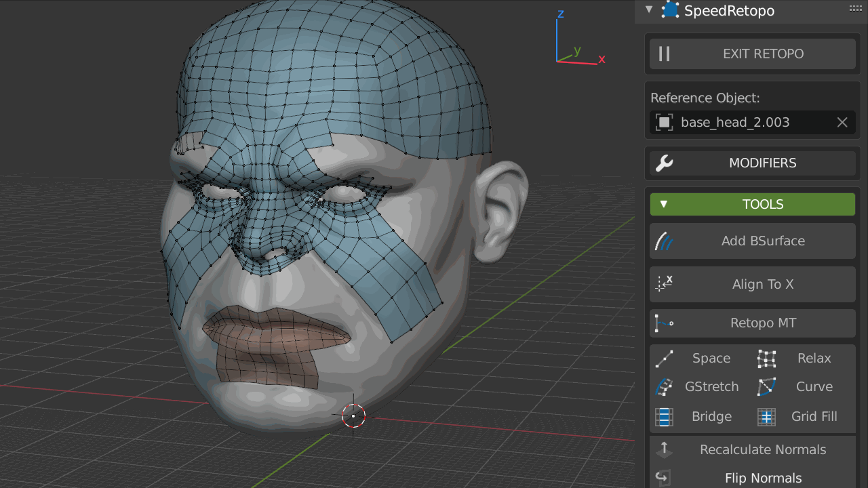Collapse the SpeedRetopo panel

coord(649,10)
